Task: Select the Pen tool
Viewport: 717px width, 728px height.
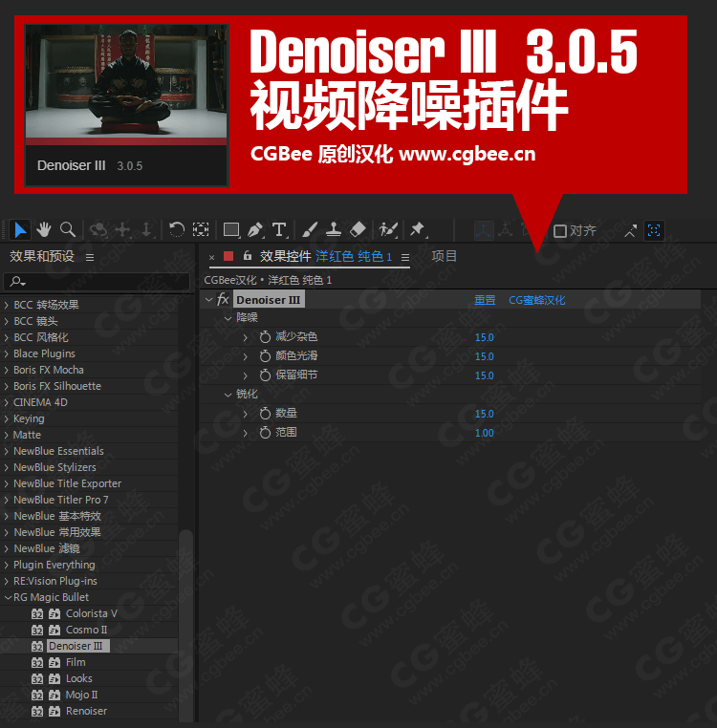Action: point(255,230)
